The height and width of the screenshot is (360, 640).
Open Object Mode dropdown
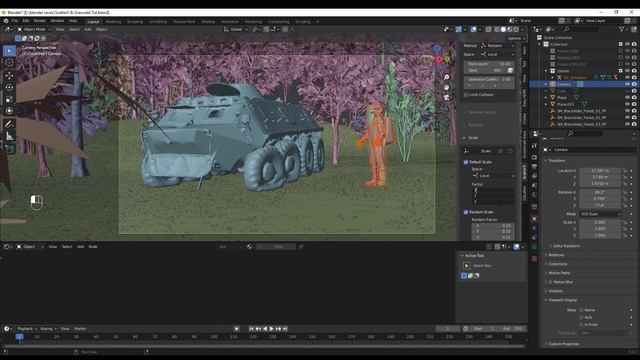pos(34,29)
